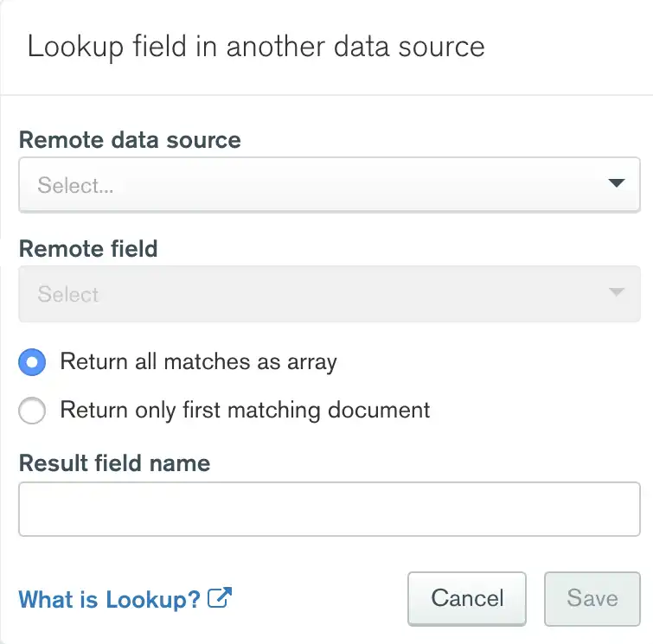The width and height of the screenshot is (653, 644).
Task: Click the Remote data source dropdown arrow
Action: pos(616,183)
